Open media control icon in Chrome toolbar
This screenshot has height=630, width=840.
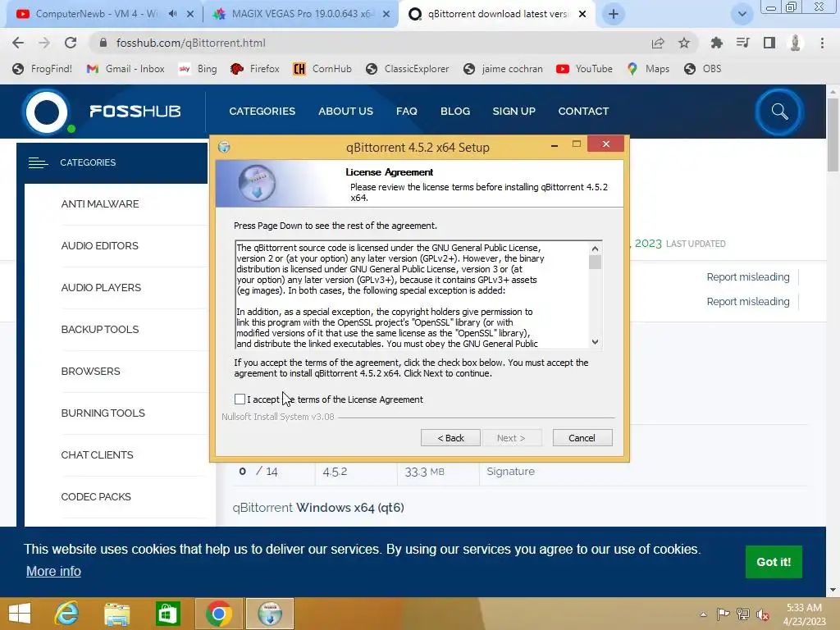[742, 43]
